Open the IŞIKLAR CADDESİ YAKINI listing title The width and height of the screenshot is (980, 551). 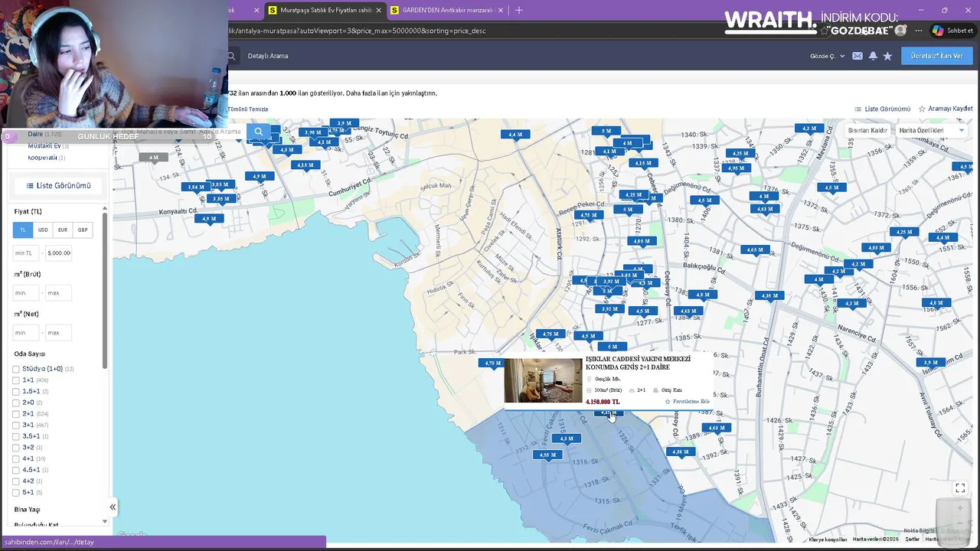coord(638,363)
